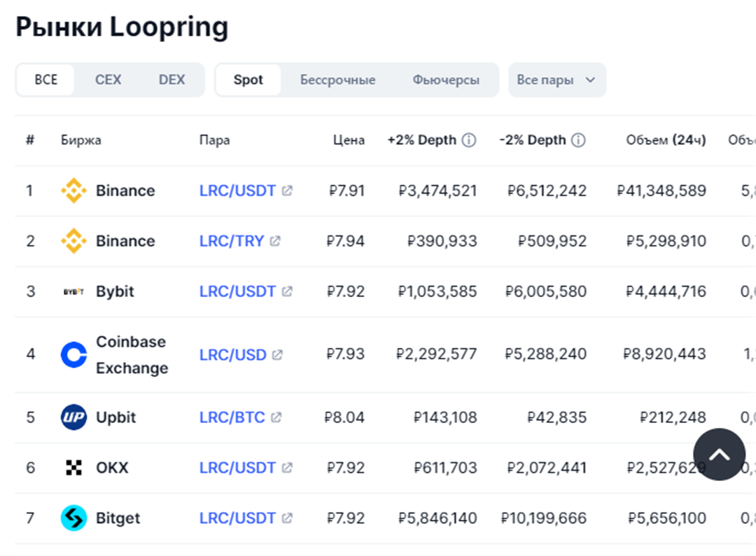This screenshot has width=756, height=556.
Task: Sort by the Цена column header
Action: pyautogui.click(x=349, y=140)
